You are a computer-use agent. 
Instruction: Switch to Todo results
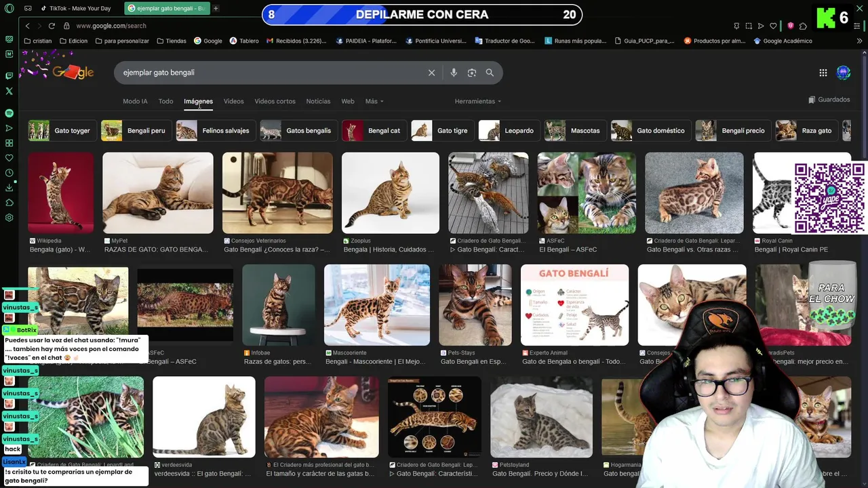[165, 101]
